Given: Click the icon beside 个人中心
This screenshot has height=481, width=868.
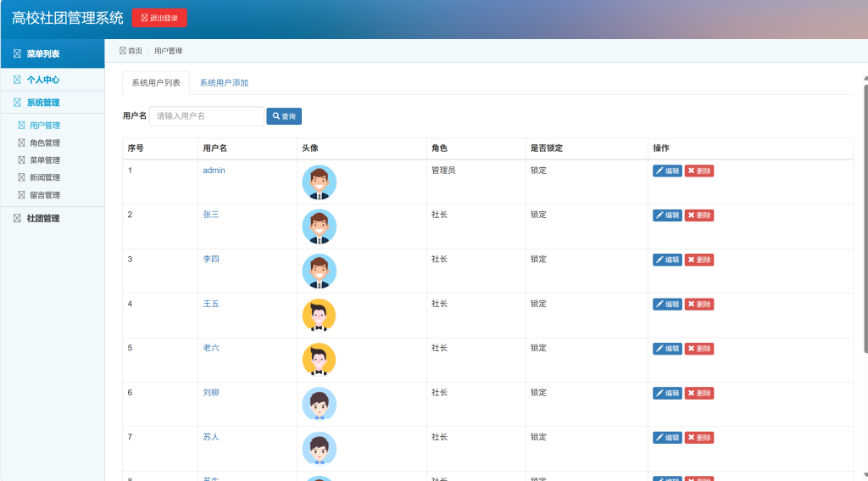Looking at the screenshot, I should pos(17,80).
